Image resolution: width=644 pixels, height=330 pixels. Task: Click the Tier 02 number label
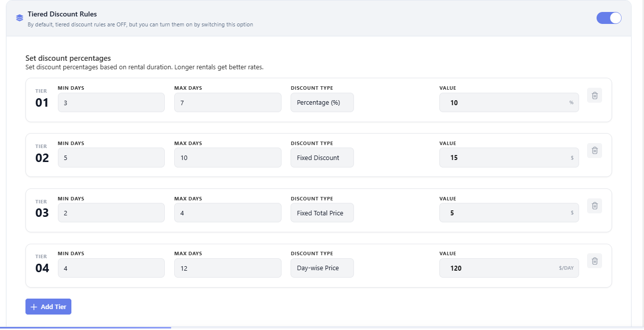[x=42, y=158]
